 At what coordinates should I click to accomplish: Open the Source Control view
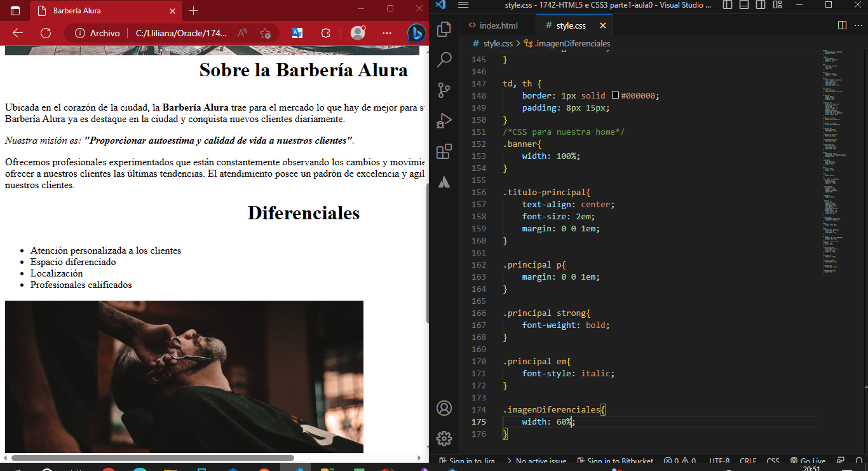click(x=444, y=90)
